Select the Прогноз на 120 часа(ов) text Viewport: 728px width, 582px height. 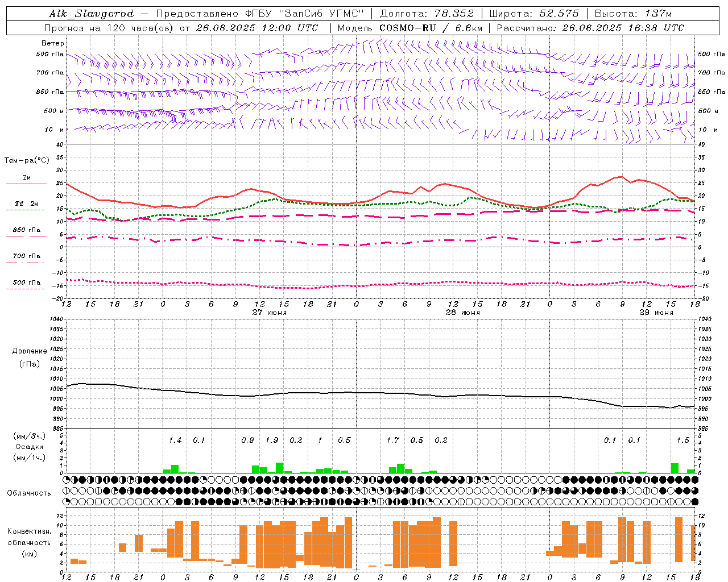pyautogui.click(x=110, y=28)
